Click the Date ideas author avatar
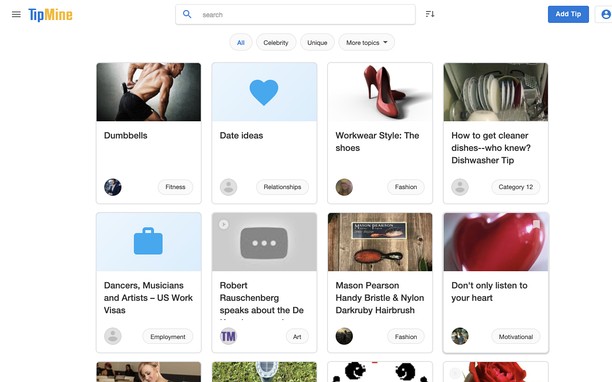This screenshot has width=612, height=382. click(x=228, y=187)
